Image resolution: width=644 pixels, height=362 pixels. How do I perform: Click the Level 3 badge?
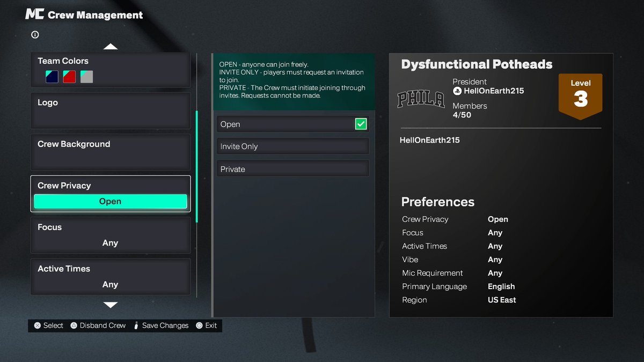click(581, 96)
